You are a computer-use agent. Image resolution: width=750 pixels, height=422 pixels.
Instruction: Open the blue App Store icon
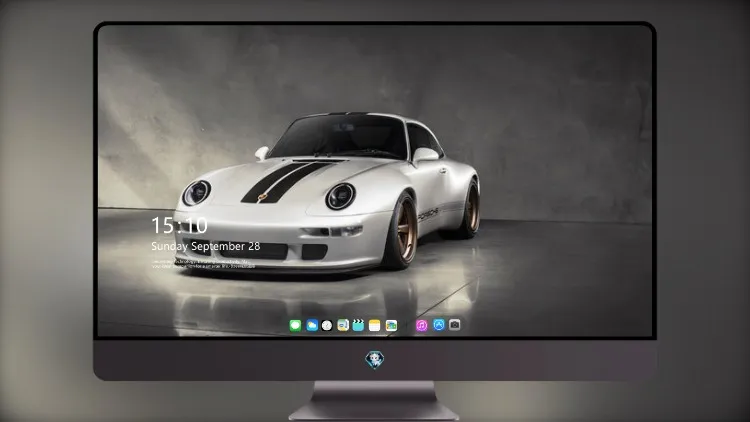point(439,325)
